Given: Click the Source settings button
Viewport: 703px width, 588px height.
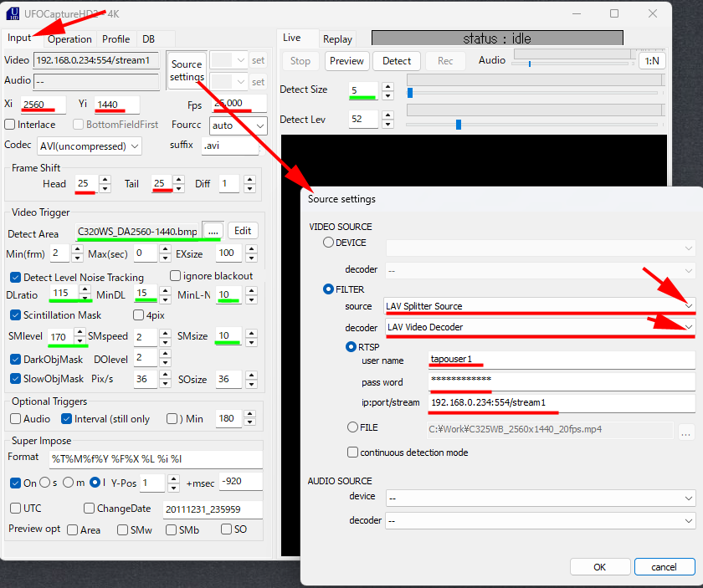Looking at the screenshot, I should 187,70.
